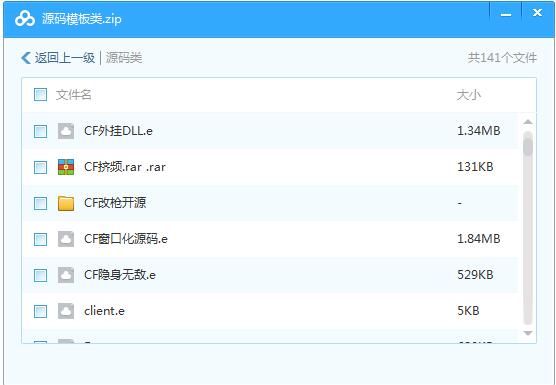This screenshot has width=556, height=385.
Task: Select the folder name CF改枪开源
Action: (115, 203)
